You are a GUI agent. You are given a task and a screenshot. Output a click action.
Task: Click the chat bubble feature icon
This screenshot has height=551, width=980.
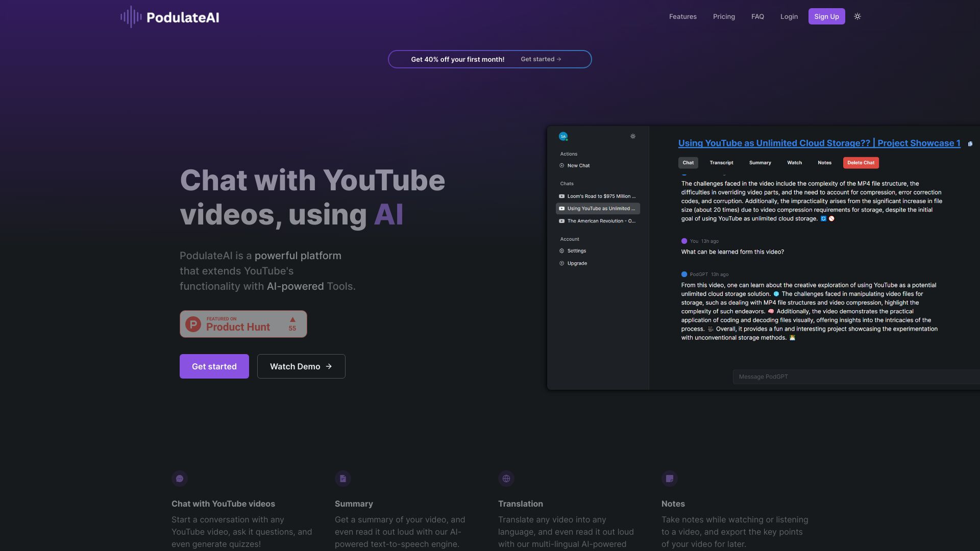click(180, 479)
